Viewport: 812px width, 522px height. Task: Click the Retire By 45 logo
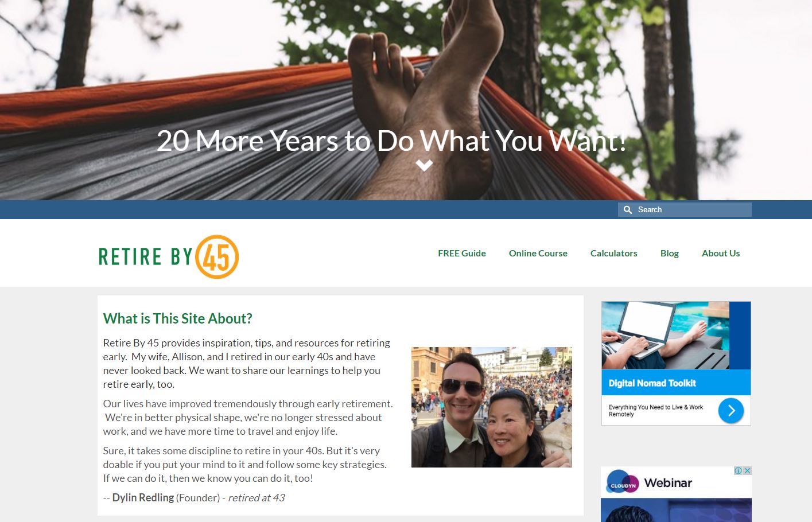169,256
